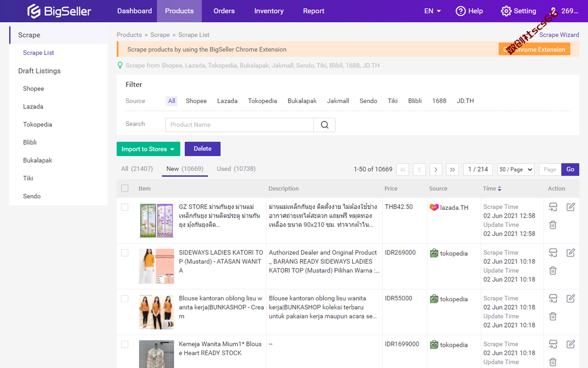This screenshot has height=368, width=588.
Task: Edit the GZ STORE product
Action: tap(571, 207)
